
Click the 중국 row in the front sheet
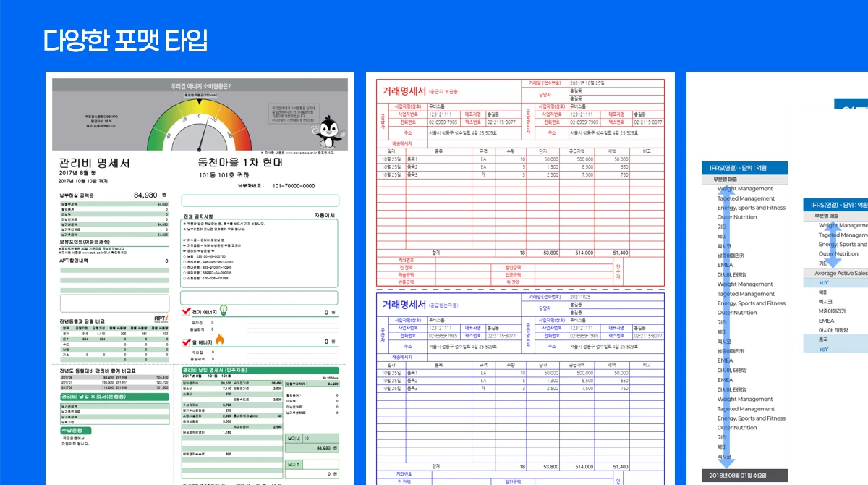click(x=835, y=339)
